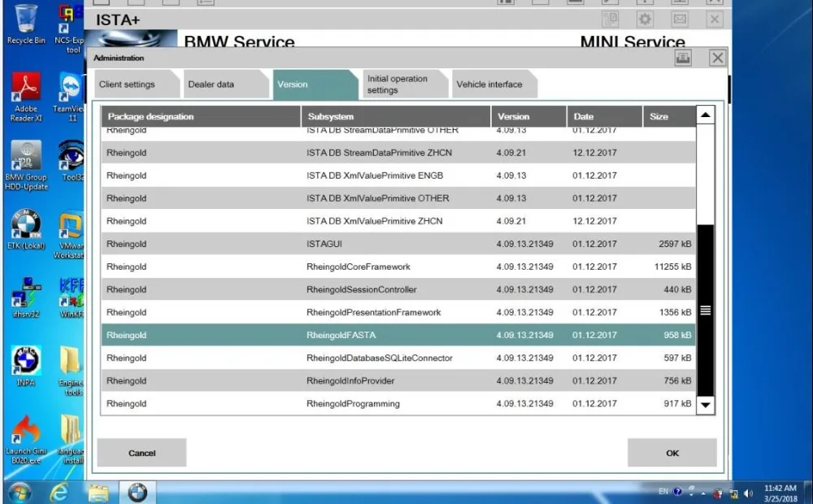Select ISTA DB XmlValuePrimitive OTHER row

[x=398, y=198]
